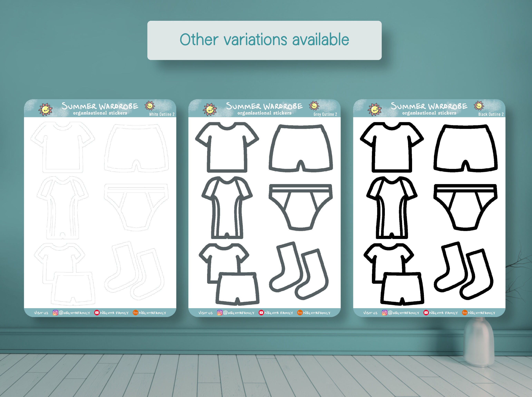Click the White Outline 2 label
The height and width of the screenshot is (397, 532).
click(x=162, y=114)
